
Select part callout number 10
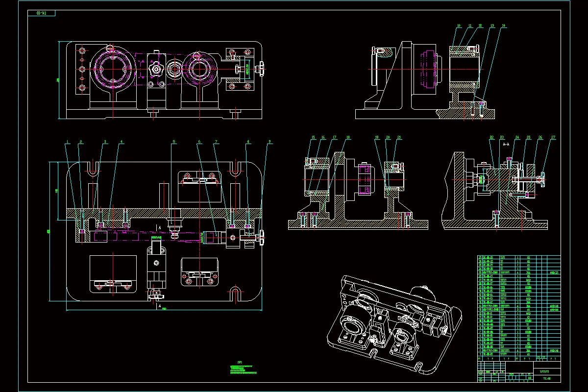click(x=459, y=25)
